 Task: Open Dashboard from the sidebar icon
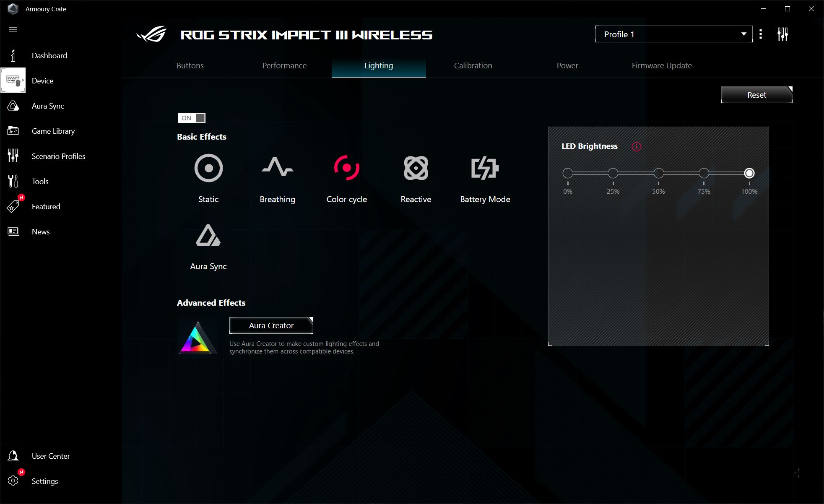tap(13, 55)
